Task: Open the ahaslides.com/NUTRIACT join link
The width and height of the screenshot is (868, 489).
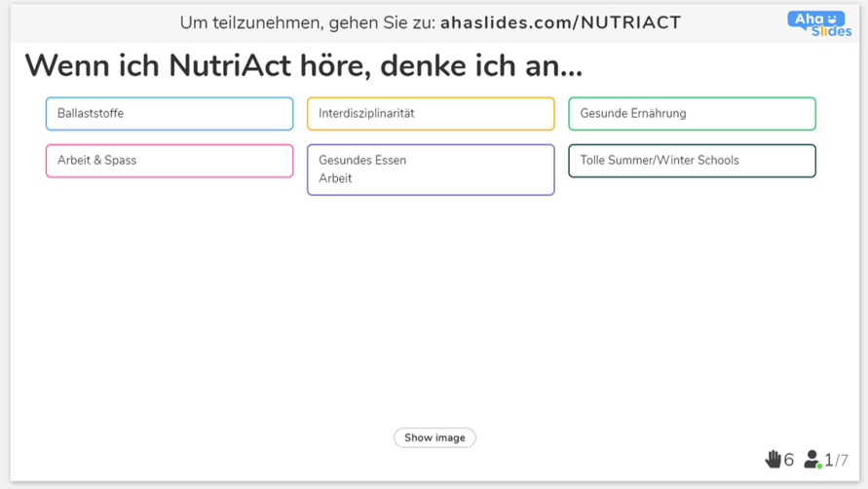Action: (x=560, y=22)
